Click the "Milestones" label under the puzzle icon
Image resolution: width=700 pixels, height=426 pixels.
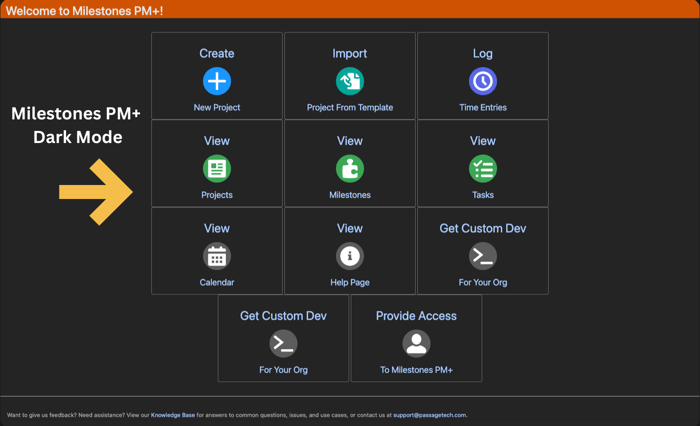coord(350,195)
